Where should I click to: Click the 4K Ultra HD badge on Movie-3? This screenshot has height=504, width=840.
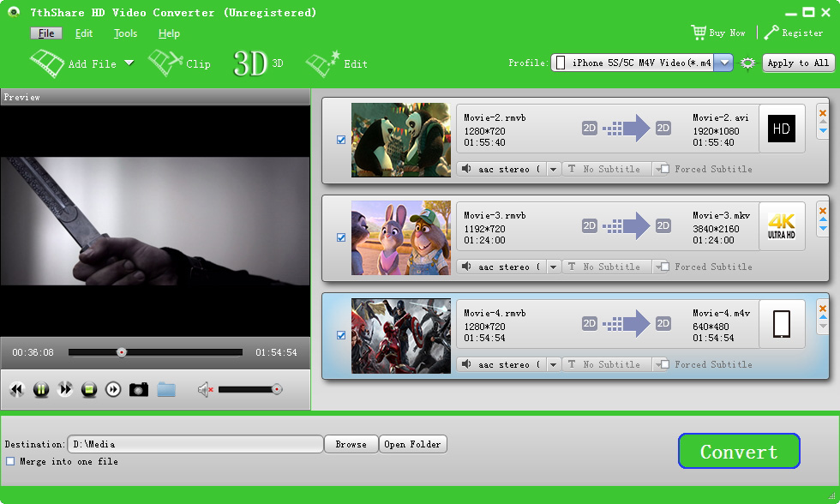[x=781, y=226]
